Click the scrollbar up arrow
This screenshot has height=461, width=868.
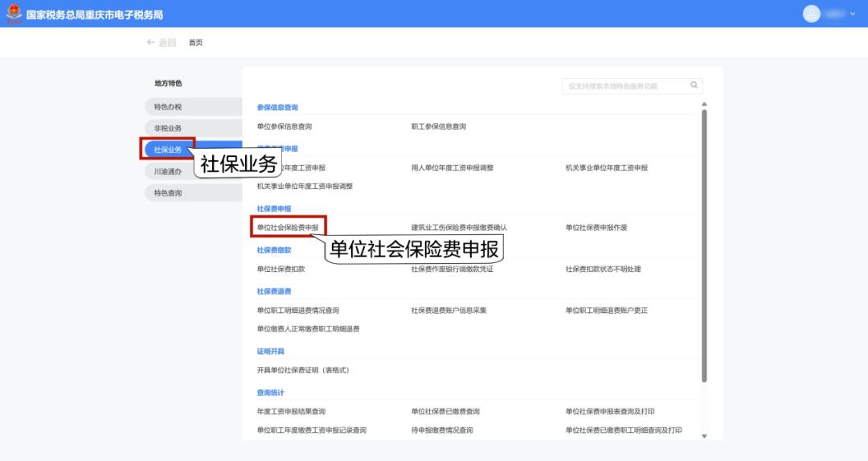point(705,105)
